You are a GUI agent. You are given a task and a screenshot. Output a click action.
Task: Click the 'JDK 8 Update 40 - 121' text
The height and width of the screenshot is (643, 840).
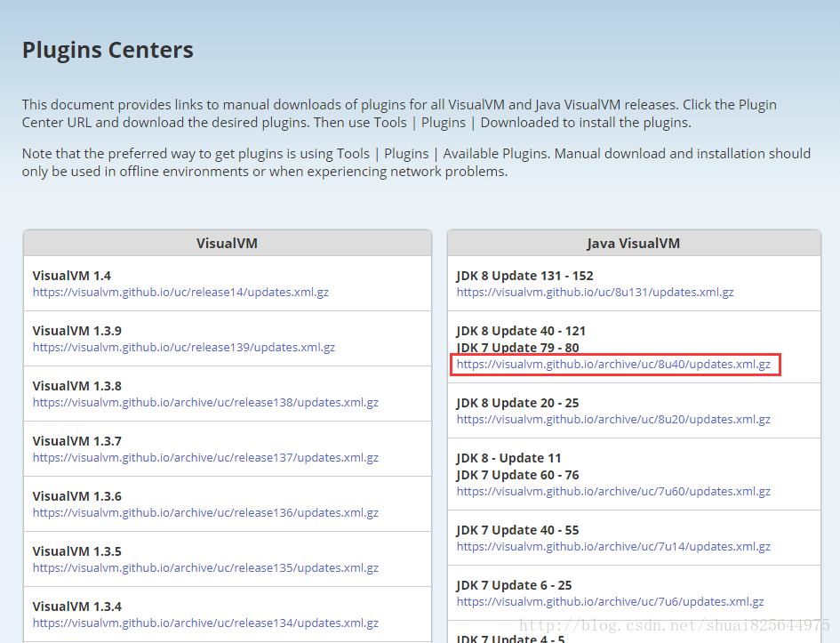click(521, 331)
